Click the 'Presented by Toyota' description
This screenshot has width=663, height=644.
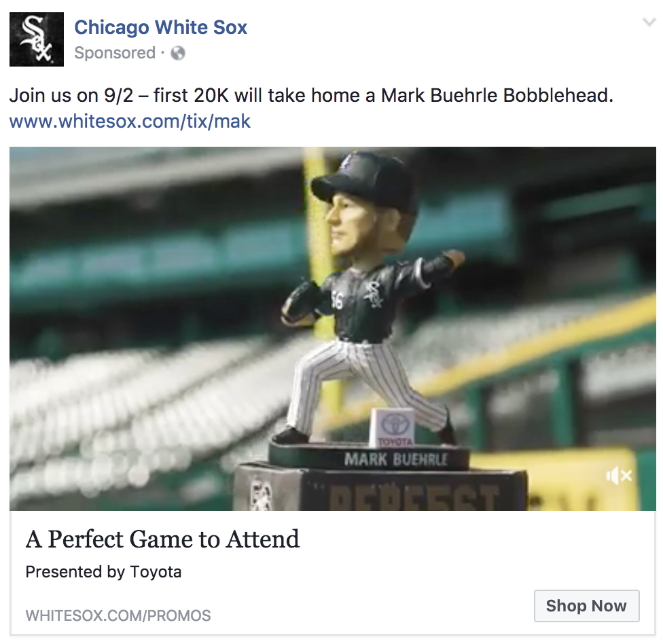click(103, 572)
